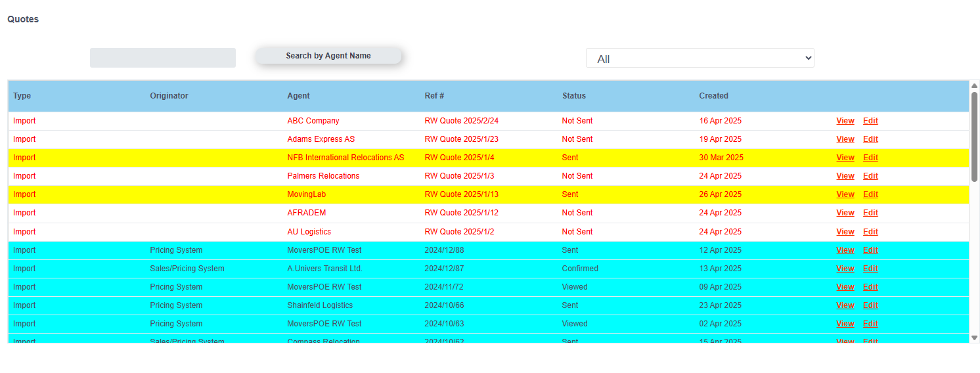The height and width of the screenshot is (373, 980).
Task: View the AU Logistics quote
Action: [845, 232]
